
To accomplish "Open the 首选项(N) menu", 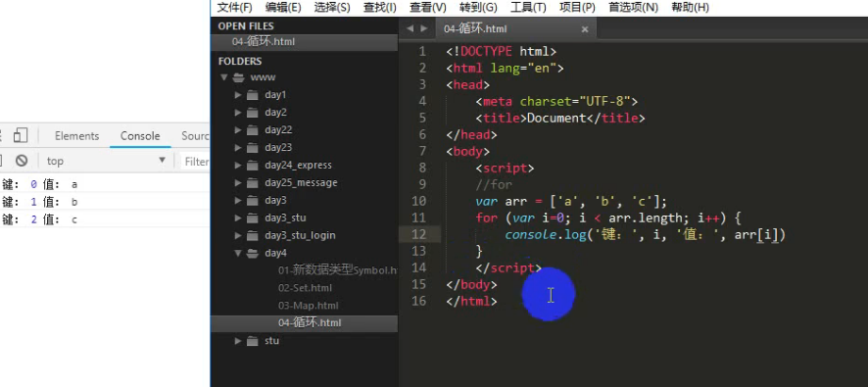I will 633,7.
